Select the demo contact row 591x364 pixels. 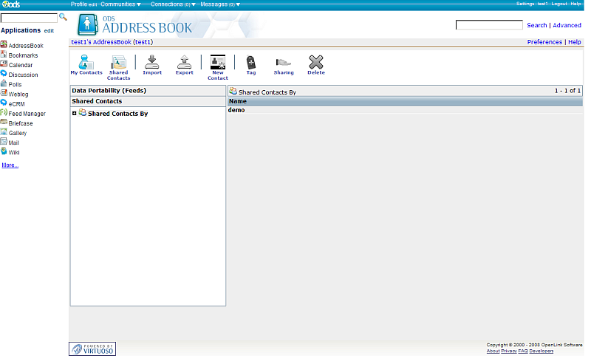[x=236, y=110]
